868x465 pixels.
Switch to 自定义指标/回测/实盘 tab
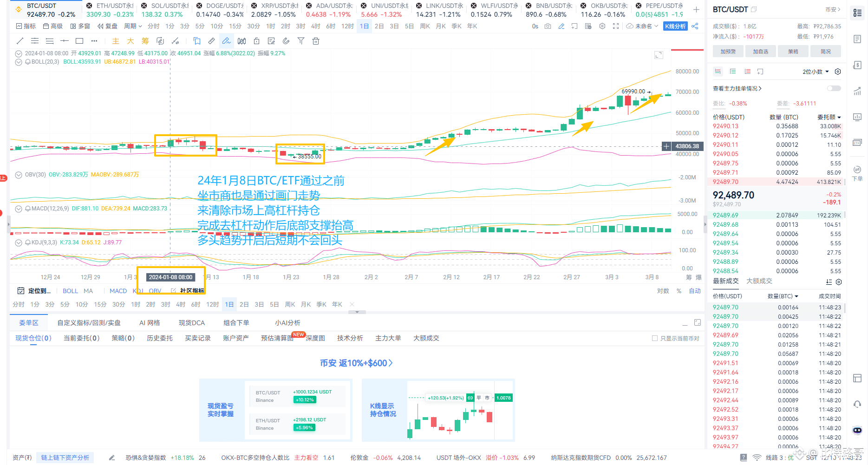89,323
